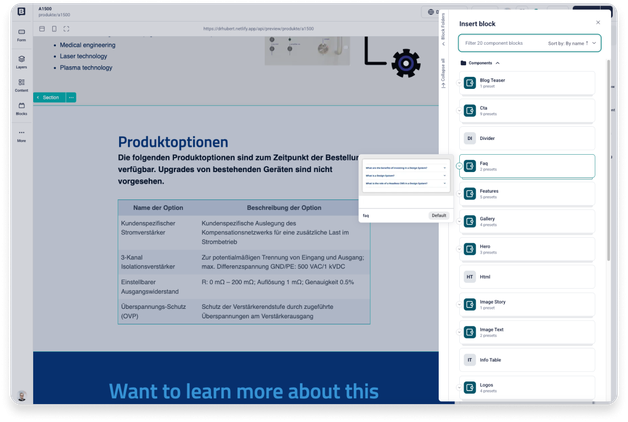Insert the Html block
The width and height of the screenshot is (628, 422).
click(527, 277)
